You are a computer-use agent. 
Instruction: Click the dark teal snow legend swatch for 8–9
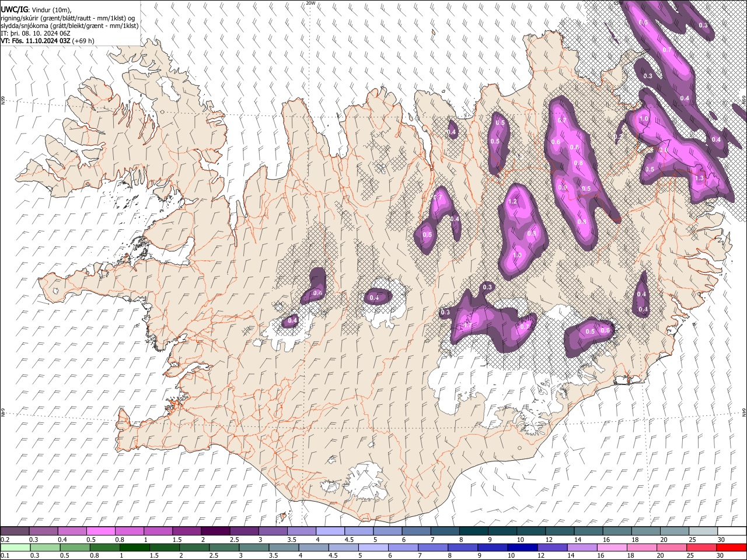(x=474, y=531)
